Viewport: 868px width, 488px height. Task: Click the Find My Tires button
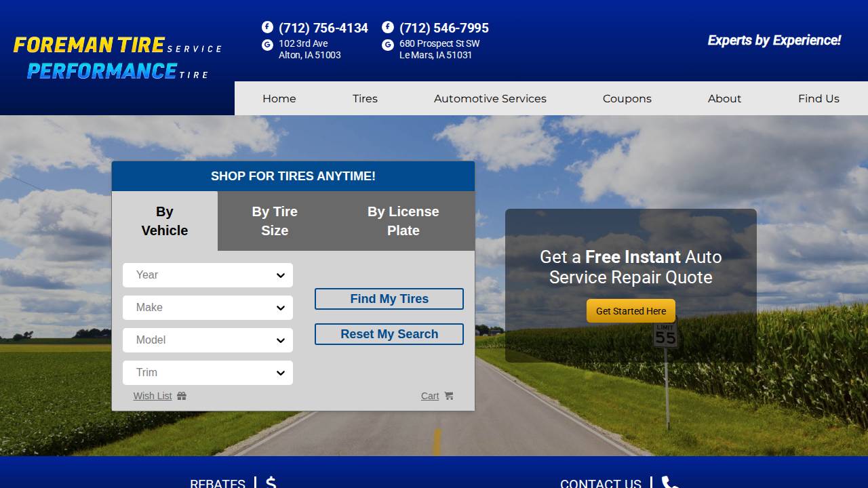pos(389,299)
